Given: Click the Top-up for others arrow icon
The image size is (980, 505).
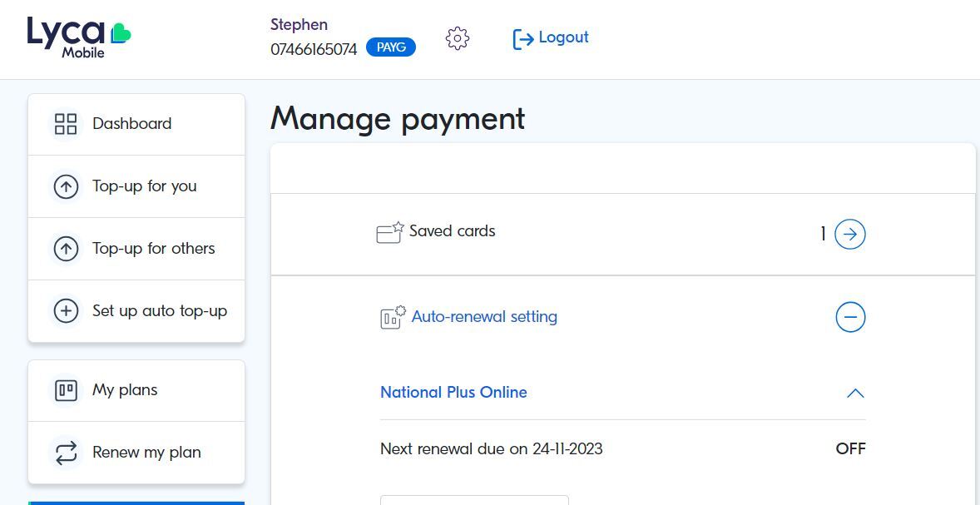Looking at the screenshot, I should [66, 249].
